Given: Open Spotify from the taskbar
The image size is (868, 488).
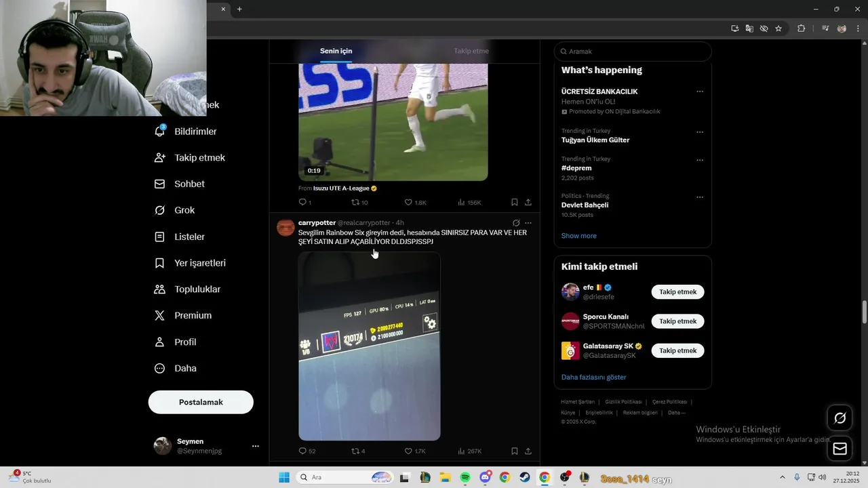Looking at the screenshot, I should pos(465,477).
